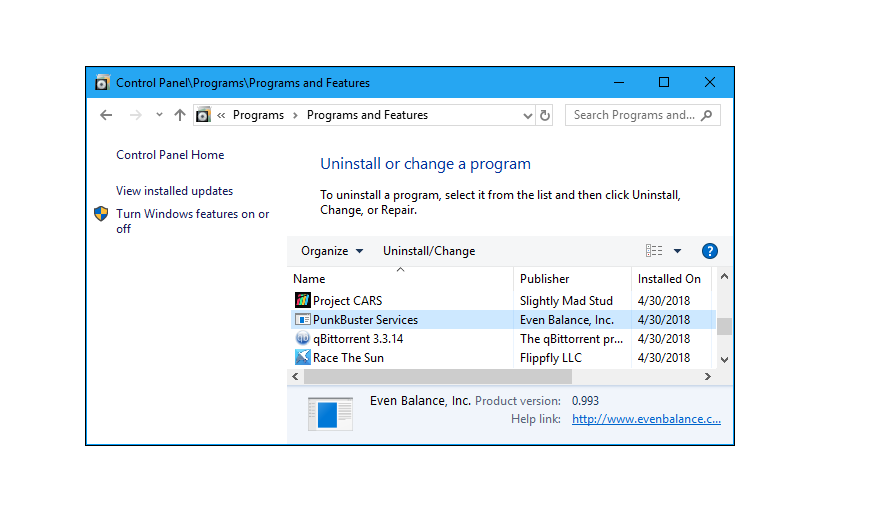Click publisher Even Balance, Inc. cell

pos(567,319)
